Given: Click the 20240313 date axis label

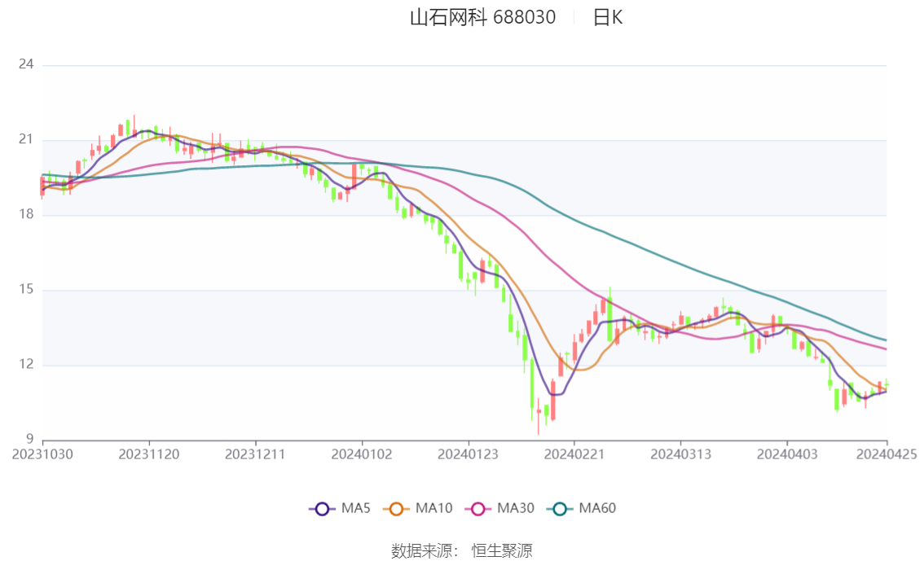Looking at the screenshot, I should click(680, 454).
